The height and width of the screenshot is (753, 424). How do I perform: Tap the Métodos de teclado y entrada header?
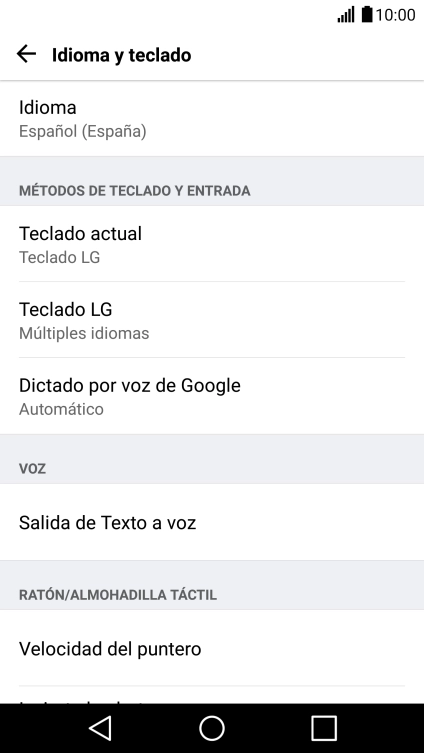tap(134, 191)
